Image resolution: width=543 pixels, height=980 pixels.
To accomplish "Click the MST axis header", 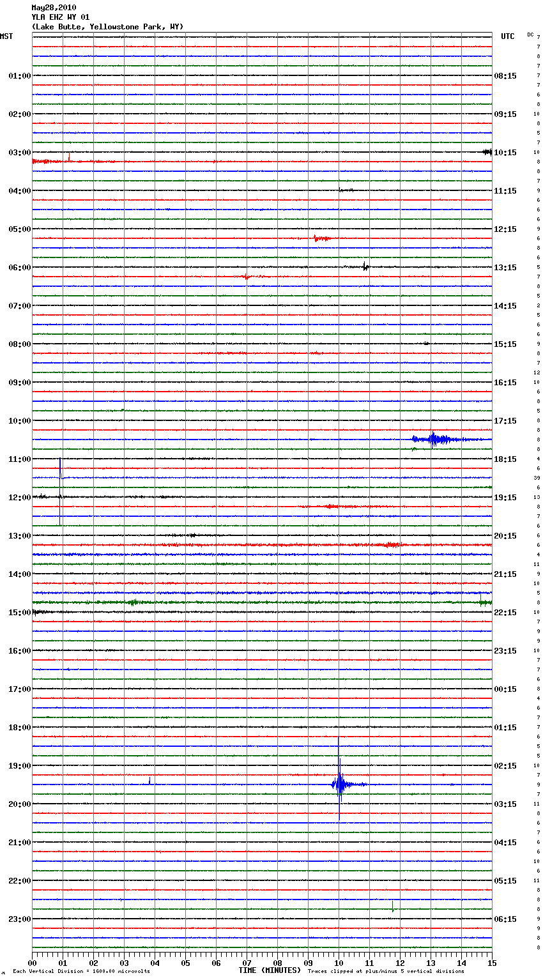I will pyautogui.click(x=6, y=36).
